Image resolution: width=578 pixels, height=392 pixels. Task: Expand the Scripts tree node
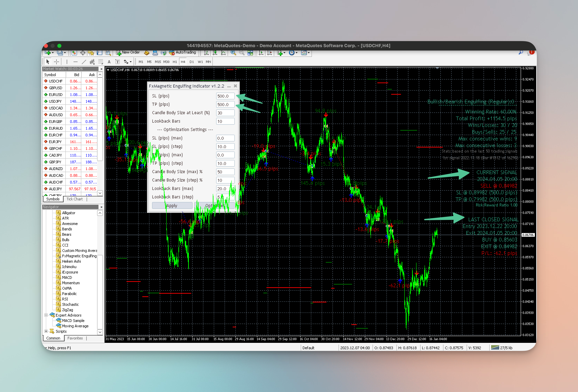(46, 331)
